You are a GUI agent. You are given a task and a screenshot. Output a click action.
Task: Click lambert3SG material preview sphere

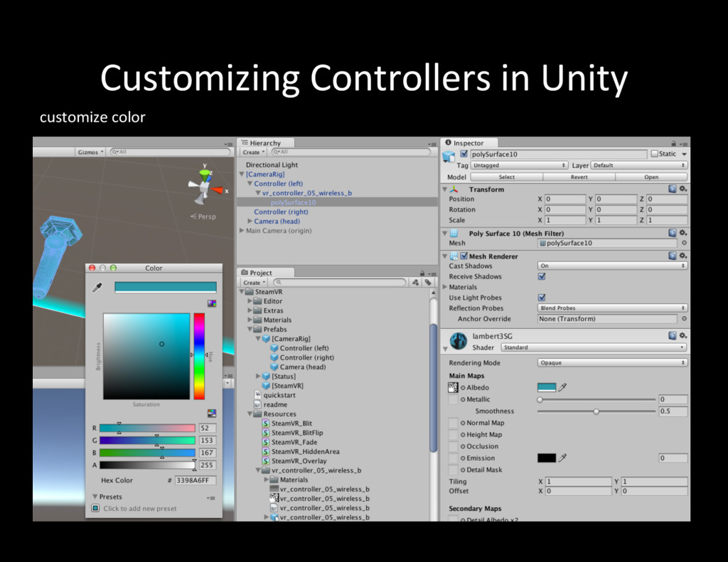(459, 340)
